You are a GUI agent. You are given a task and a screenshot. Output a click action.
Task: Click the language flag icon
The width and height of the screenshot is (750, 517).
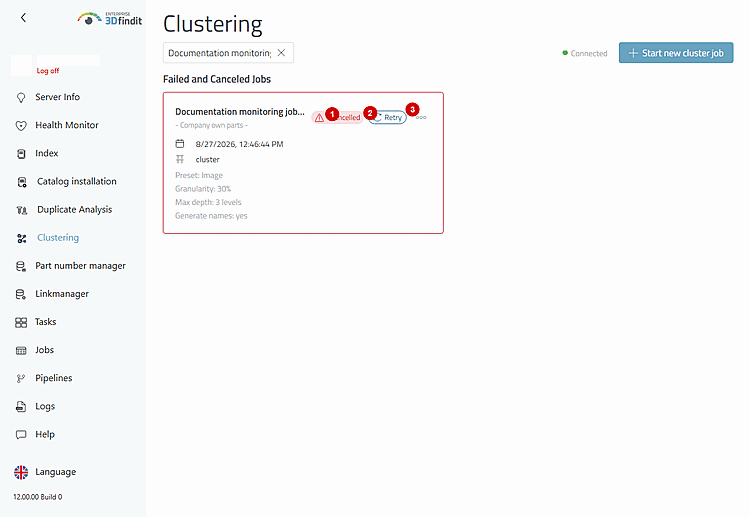point(21,473)
